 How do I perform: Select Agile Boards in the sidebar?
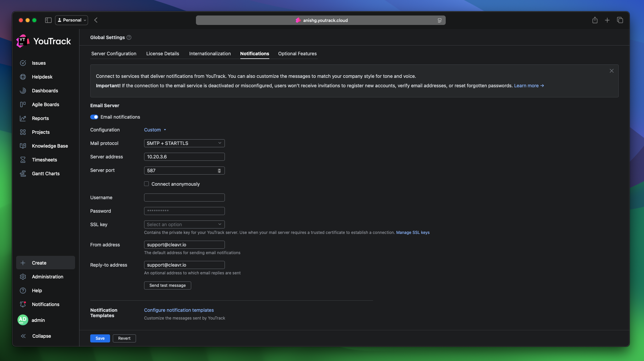tap(45, 104)
